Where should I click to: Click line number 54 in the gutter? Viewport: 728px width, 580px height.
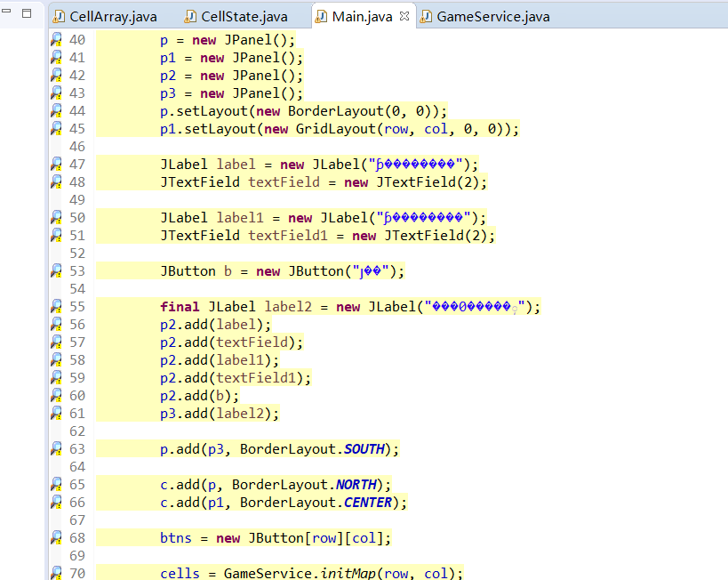coord(77,288)
